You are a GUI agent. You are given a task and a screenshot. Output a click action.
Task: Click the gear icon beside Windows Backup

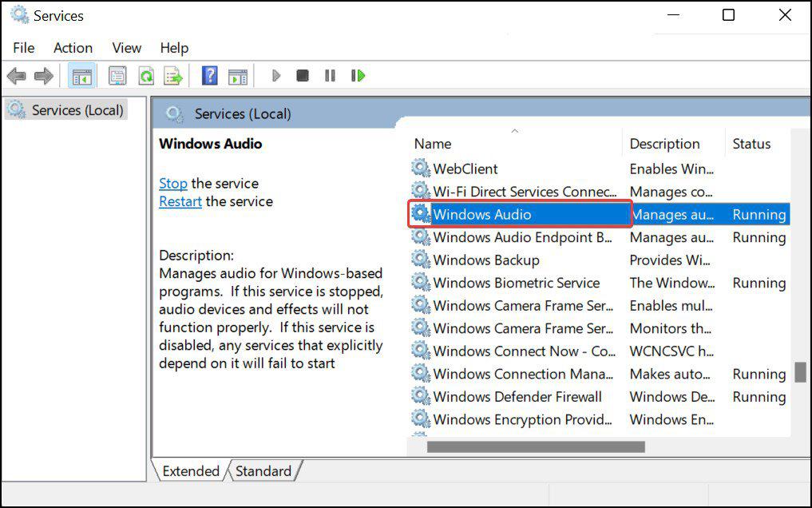pyautogui.click(x=421, y=260)
